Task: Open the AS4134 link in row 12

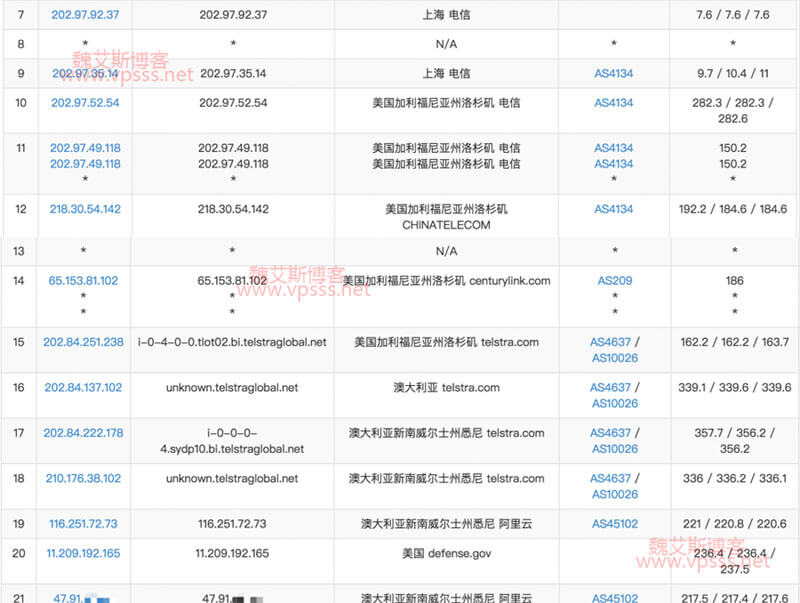Action: pos(613,209)
